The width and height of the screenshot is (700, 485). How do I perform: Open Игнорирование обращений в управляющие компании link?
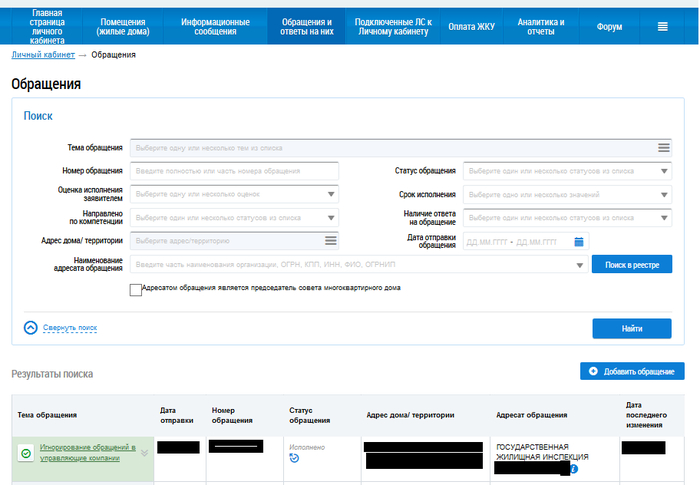coord(88,453)
